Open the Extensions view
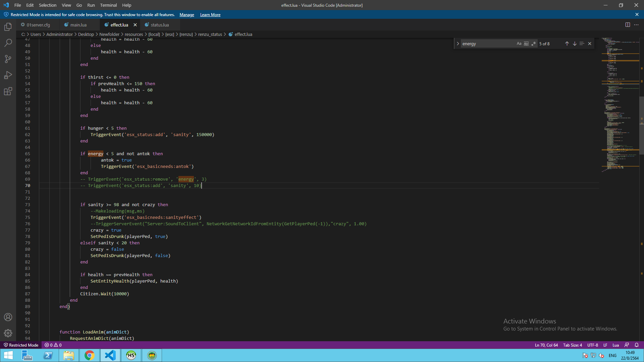644x362 pixels. [x=8, y=91]
